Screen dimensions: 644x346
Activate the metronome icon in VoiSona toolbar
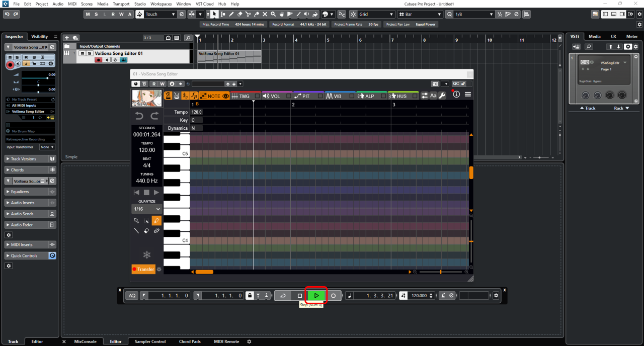(168, 96)
